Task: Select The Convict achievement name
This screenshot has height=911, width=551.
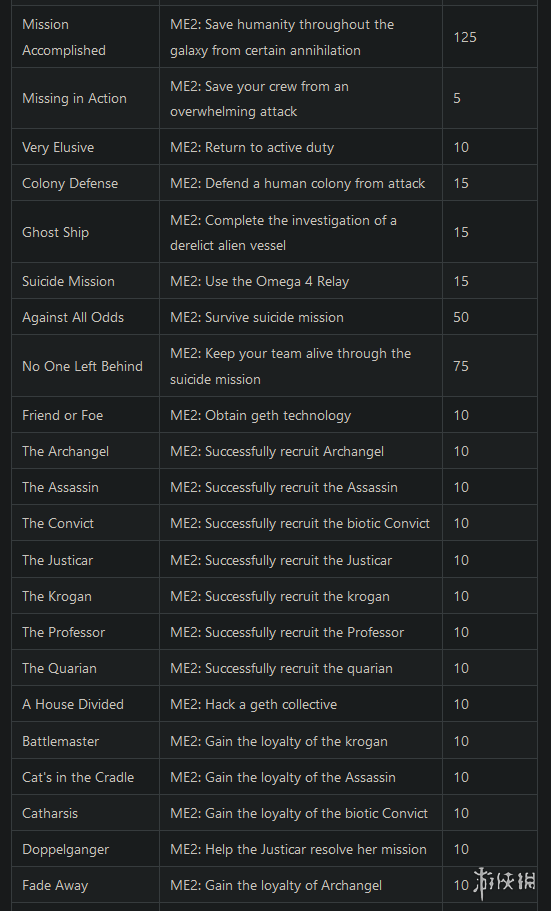Action: (58, 523)
